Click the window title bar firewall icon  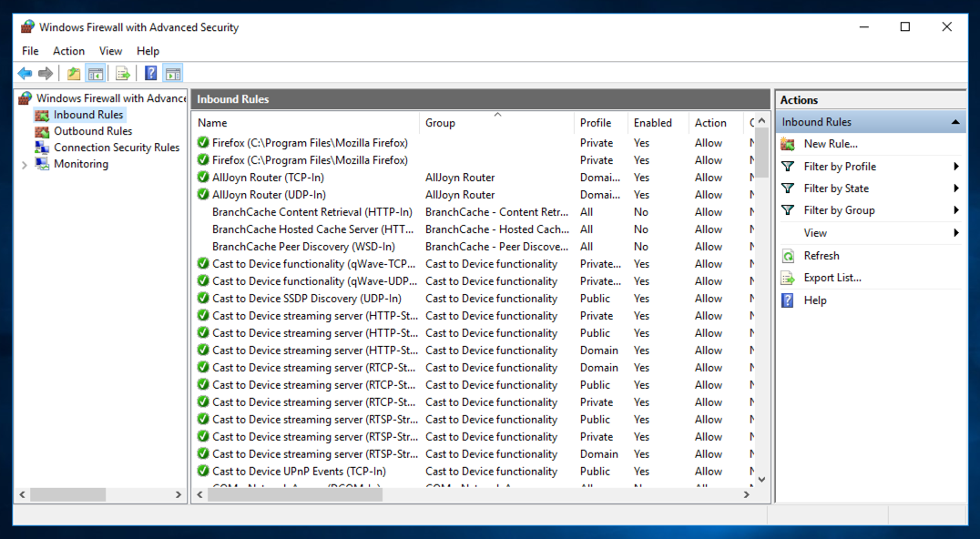(27, 26)
